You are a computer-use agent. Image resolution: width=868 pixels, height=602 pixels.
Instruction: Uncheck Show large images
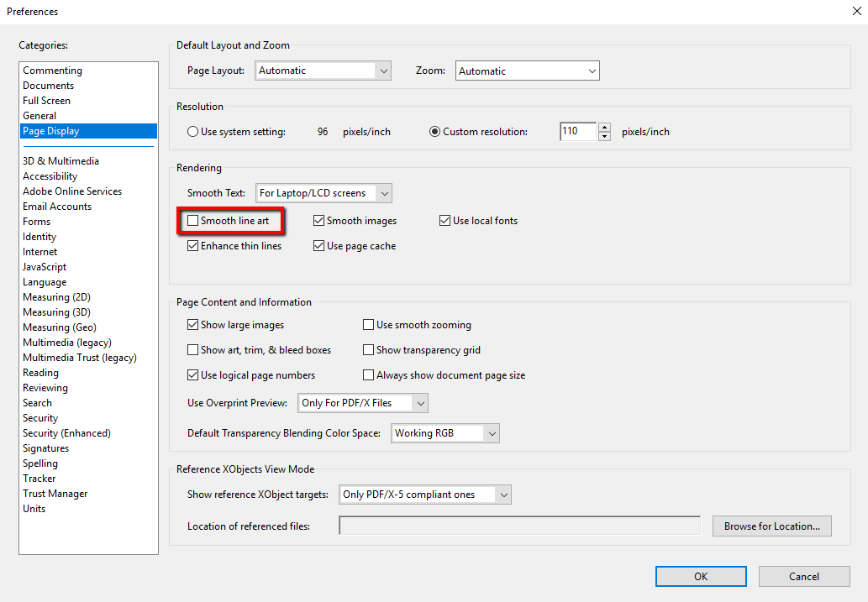tap(193, 325)
